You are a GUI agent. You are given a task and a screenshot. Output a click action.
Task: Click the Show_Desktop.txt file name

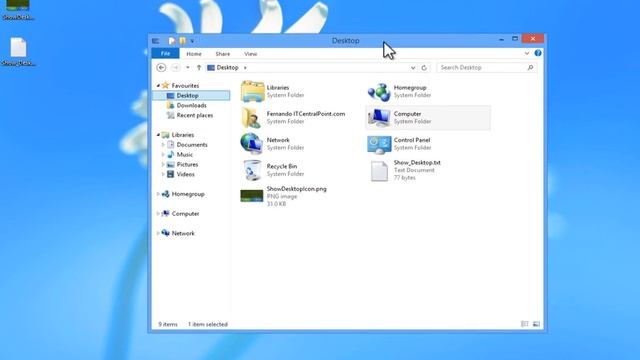pyautogui.click(x=417, y=162)
